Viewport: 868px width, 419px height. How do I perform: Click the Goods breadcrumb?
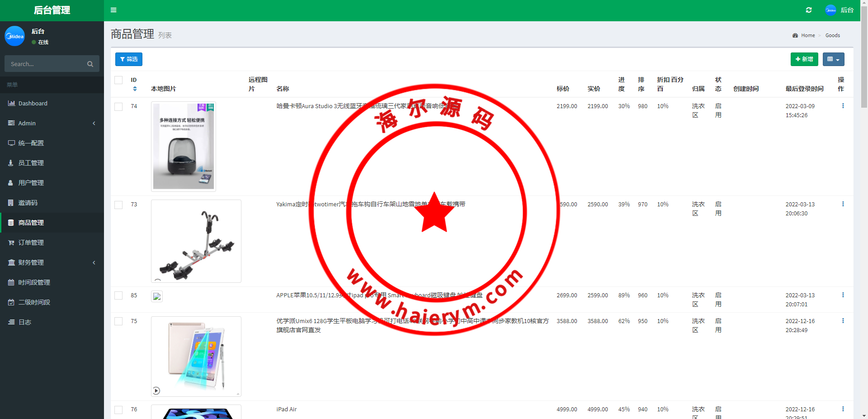pos(833,35)
